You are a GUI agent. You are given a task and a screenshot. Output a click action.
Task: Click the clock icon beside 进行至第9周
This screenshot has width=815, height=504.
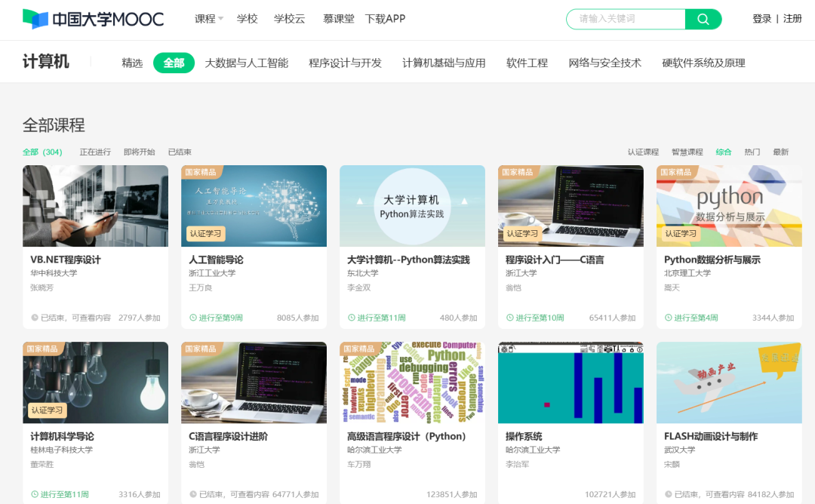click(x=193, y=318)
